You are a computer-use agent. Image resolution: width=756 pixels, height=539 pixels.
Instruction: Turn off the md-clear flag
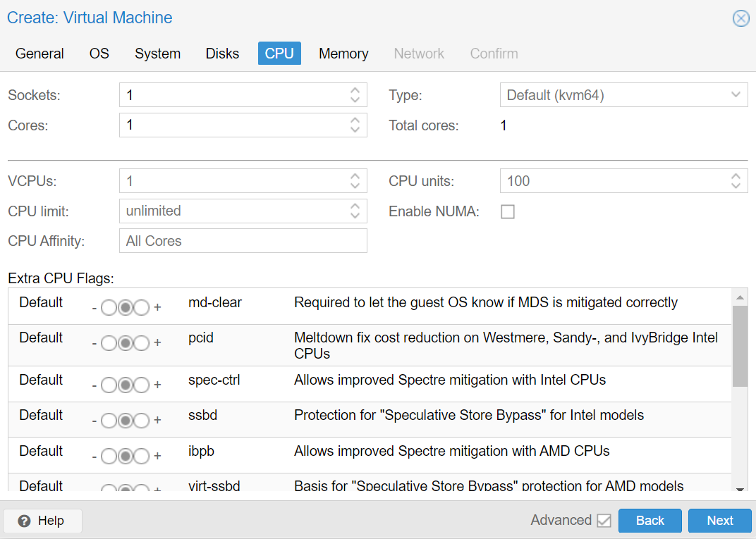pyautogui.click(x=109, y=307)
